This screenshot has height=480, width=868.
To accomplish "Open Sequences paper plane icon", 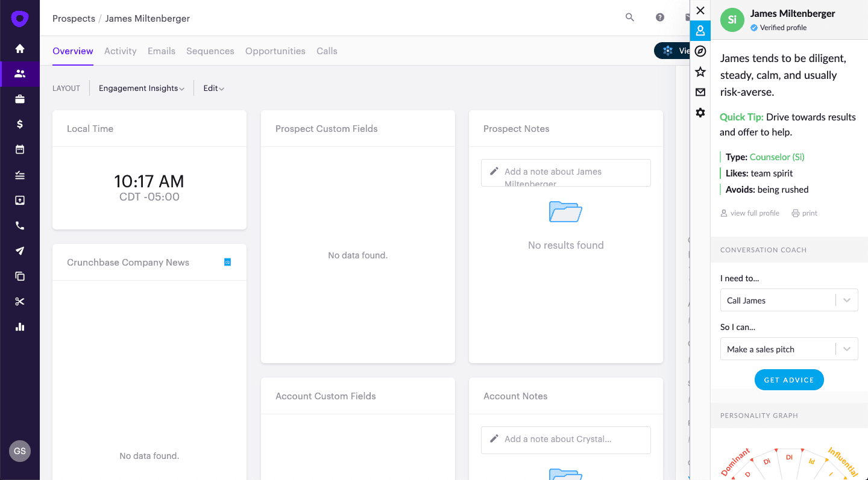I will (20, 251).
